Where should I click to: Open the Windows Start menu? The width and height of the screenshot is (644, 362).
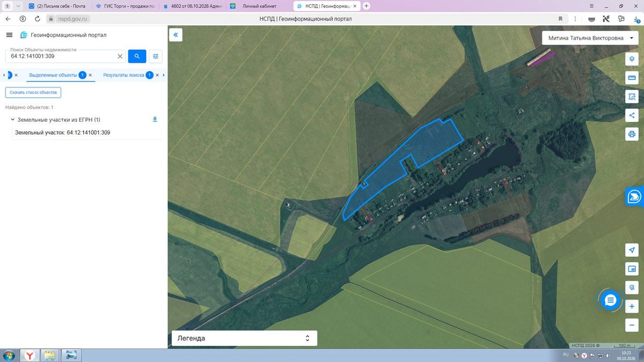pyautogui.click(x=9, y=354)
